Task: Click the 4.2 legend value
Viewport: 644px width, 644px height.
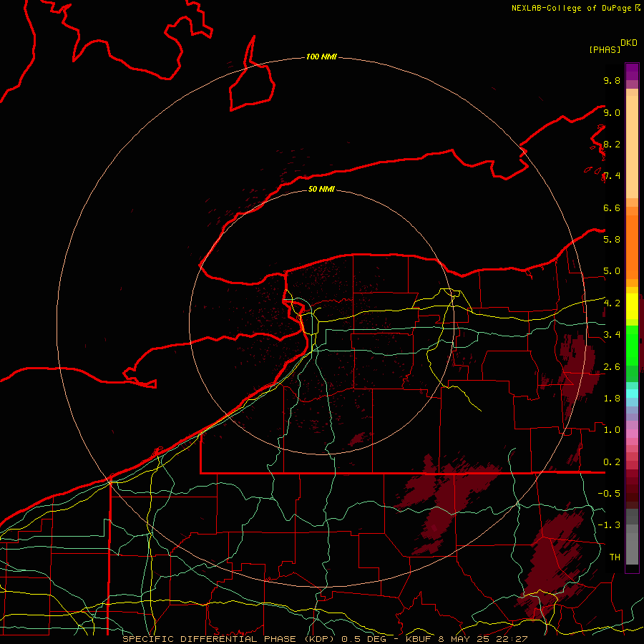Action: coord(612,303)
